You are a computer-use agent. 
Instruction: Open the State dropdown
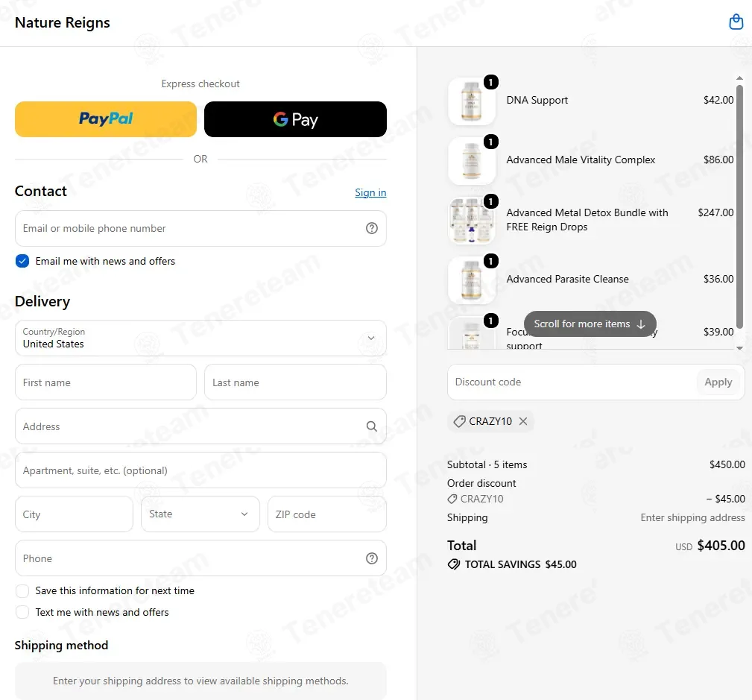click(x=200, y=514)
